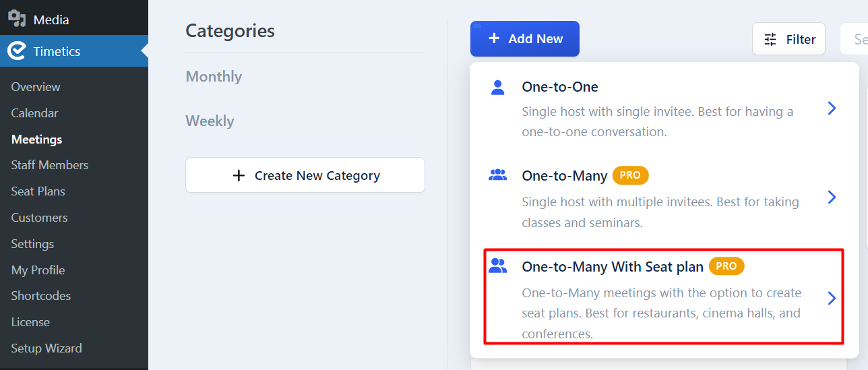Go to Calendar menu item
The width and height of the screenshot is (868, 370).
35,113
